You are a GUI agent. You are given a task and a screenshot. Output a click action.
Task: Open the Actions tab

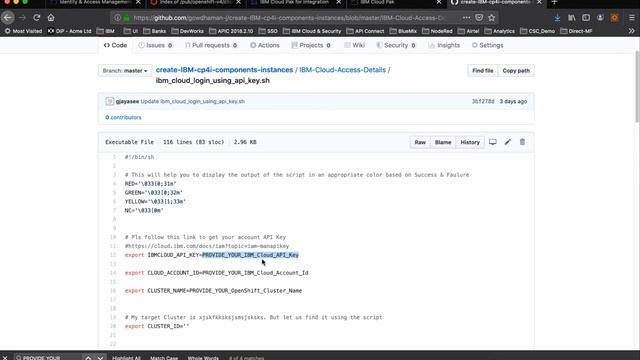[x=265, y=45]
